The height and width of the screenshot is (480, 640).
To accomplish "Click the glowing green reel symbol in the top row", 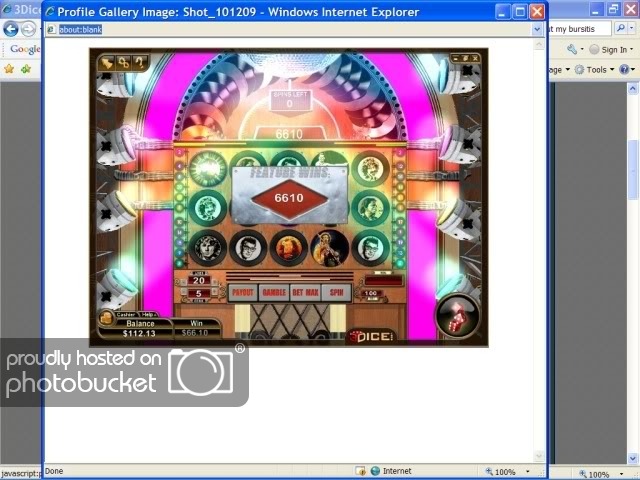I will pyautogui.click(x=207, y=168).
